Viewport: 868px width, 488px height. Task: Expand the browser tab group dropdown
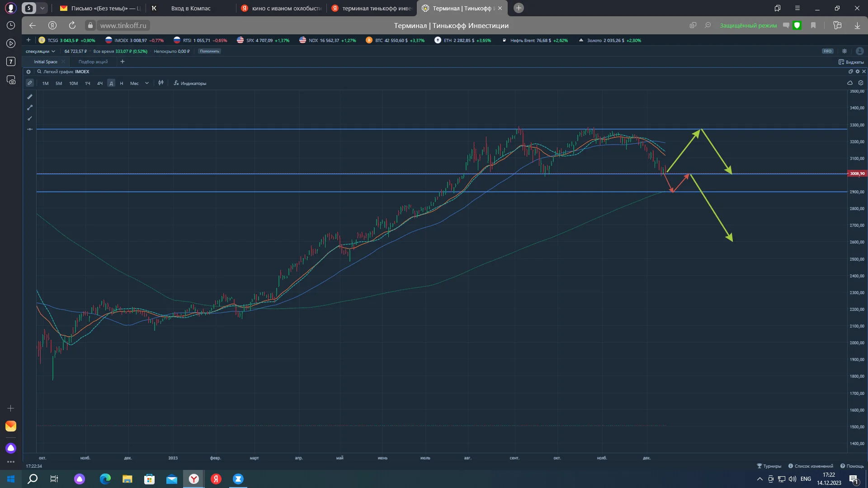click(42, 8)
